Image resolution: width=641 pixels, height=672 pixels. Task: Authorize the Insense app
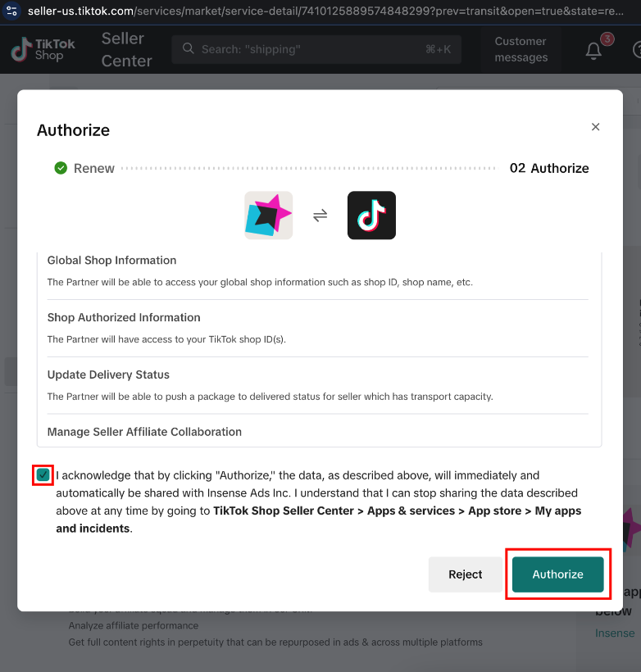[557, 574]
